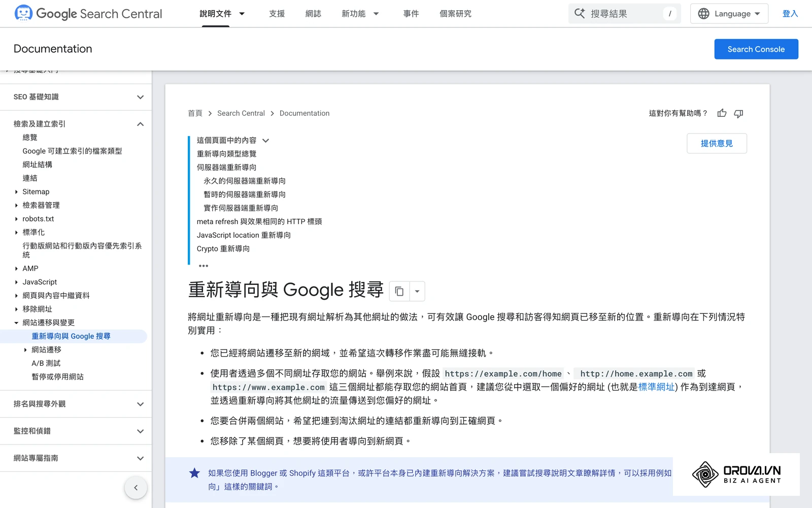Open the 網誌 nav tab

tap(313, 14)
